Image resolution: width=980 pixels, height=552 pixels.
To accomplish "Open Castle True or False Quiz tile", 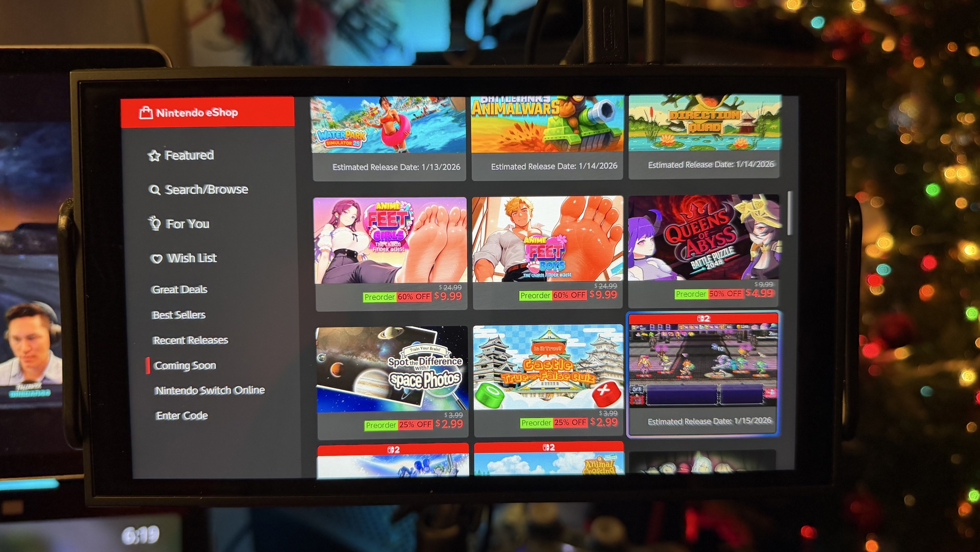I will (548, 367).
